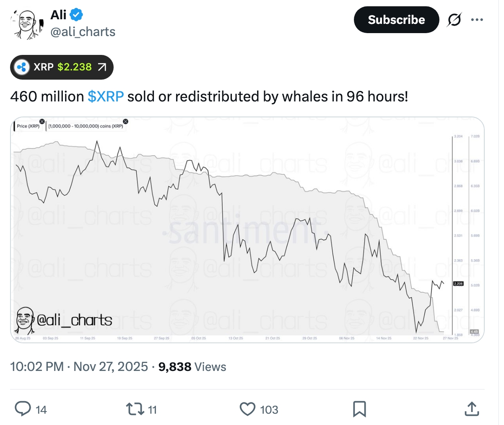504x425 pixels.
Task: Open the three-dot more options menu
Action: coord(477,19)
